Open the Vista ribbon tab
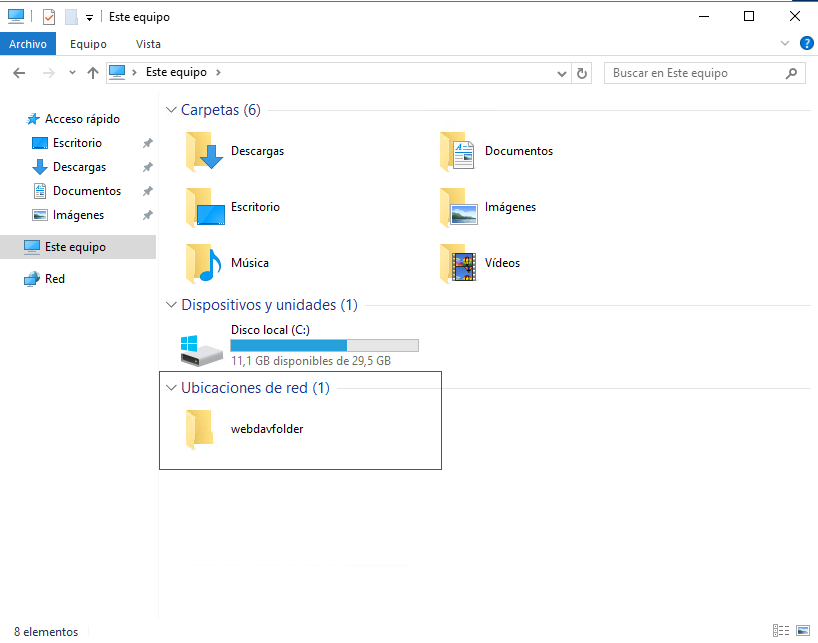 148,44
